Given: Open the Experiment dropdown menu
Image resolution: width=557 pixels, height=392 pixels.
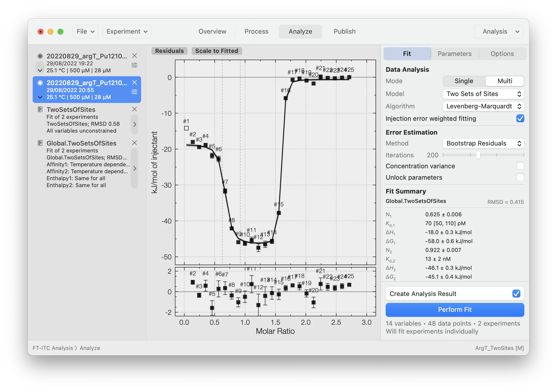Looking at the screenshot, I should (127, 32).
